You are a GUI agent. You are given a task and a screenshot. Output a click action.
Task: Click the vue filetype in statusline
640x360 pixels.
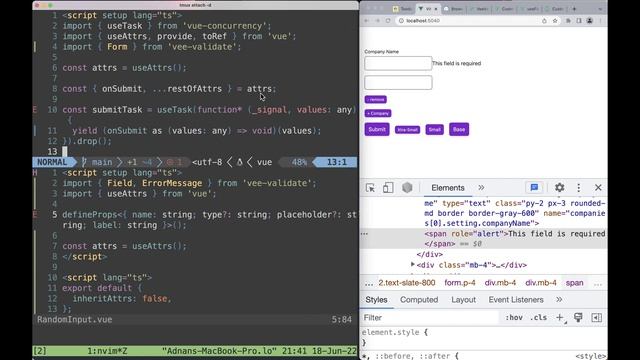point(264,162)
